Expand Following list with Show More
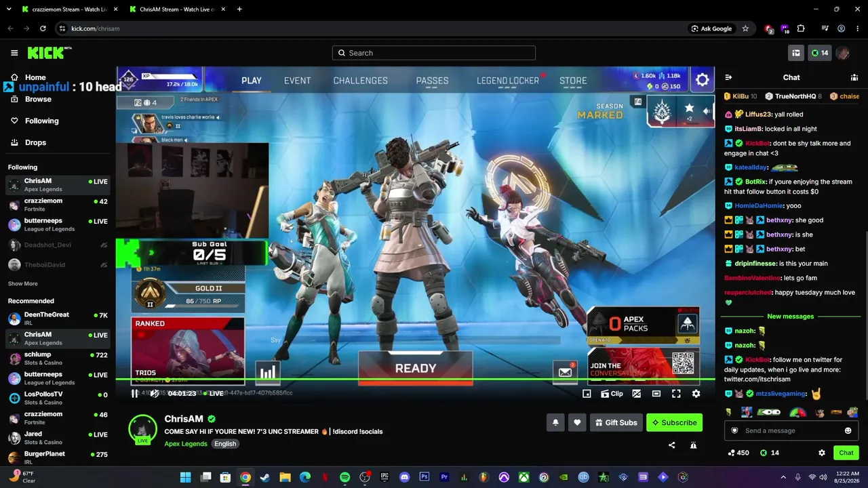 [x=23, y=283]
